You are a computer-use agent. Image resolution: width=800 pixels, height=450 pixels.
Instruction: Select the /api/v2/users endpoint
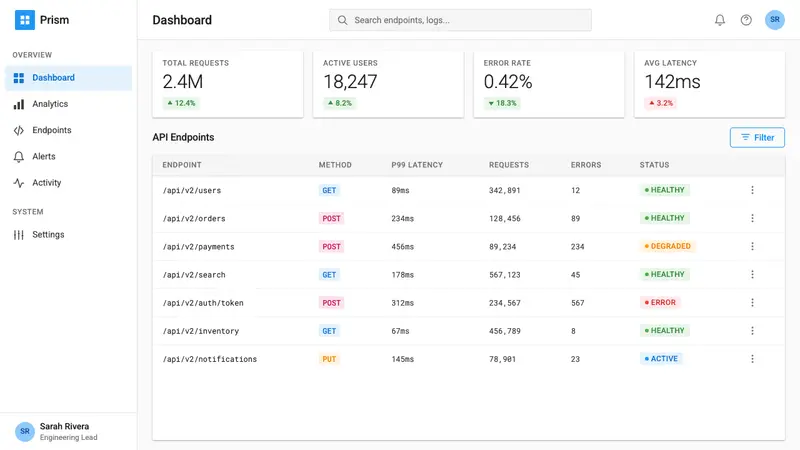pos(192,190)
